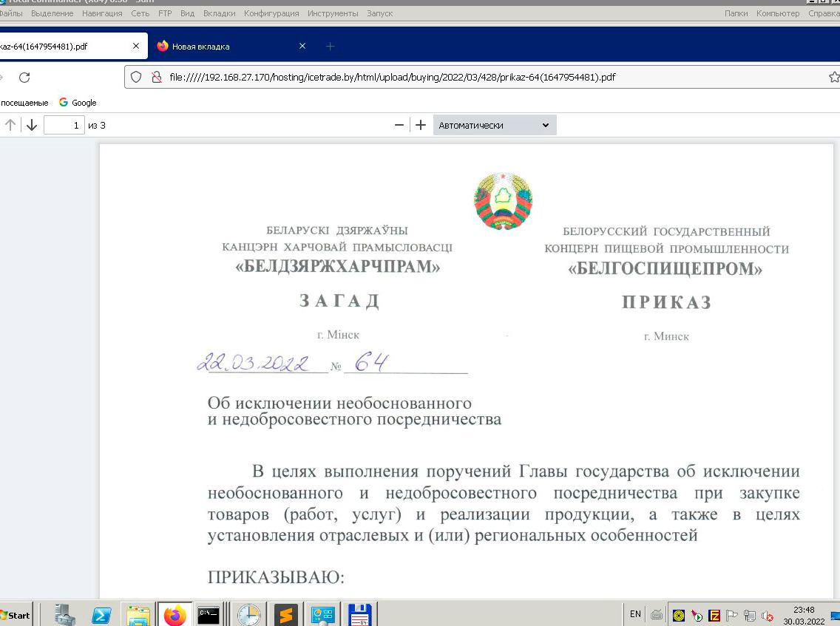Viewport: 840px width, 626px height.
Task: Click the address bar URL
Action: pyautogui.click(x=392, y=77)
